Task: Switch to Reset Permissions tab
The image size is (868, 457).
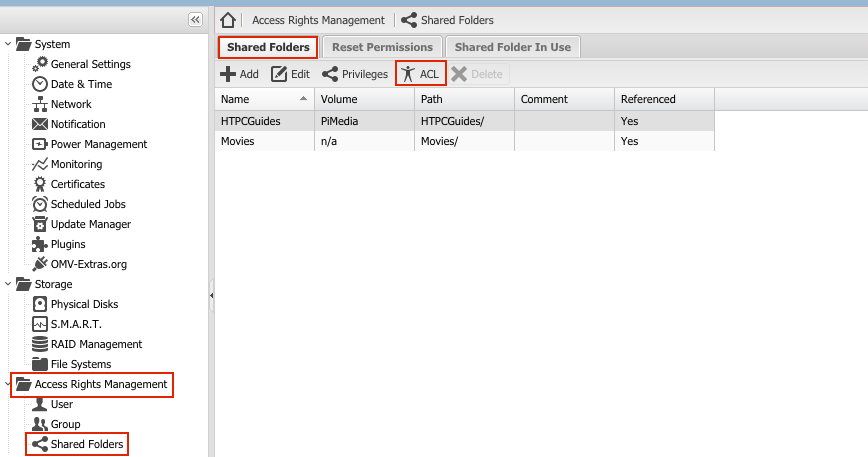Action: (x=382, y=47)
